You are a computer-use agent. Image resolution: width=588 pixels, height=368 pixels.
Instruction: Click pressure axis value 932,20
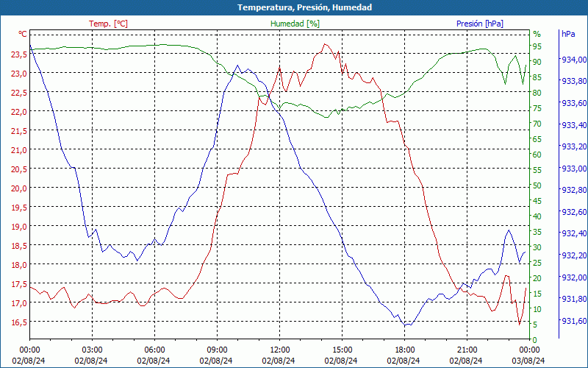[574, 255]
